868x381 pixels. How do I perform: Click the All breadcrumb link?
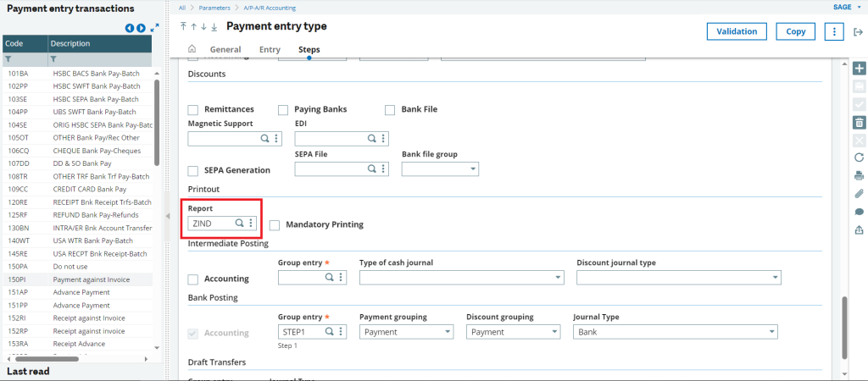pyautogui.click(x=182, y=8)
